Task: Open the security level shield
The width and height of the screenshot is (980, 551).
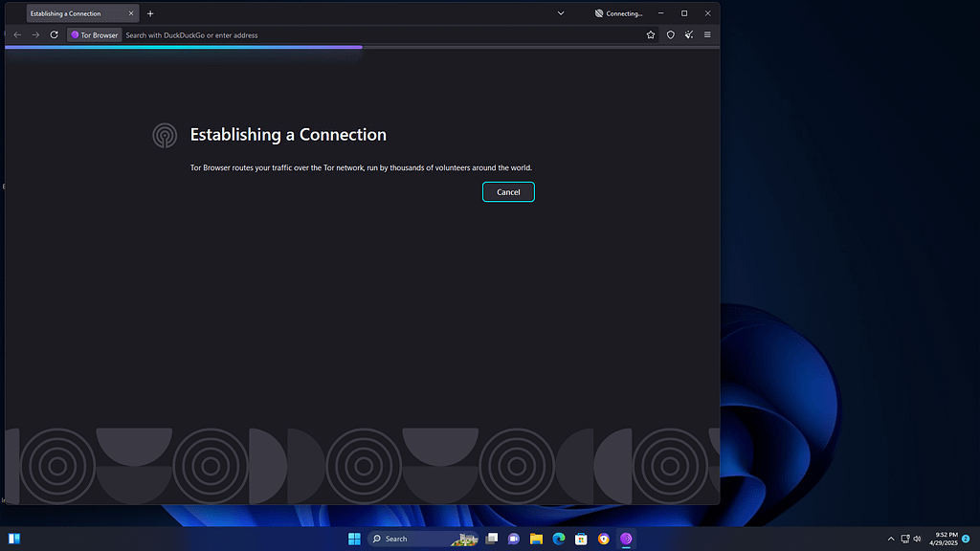Action: click(671, 35)
